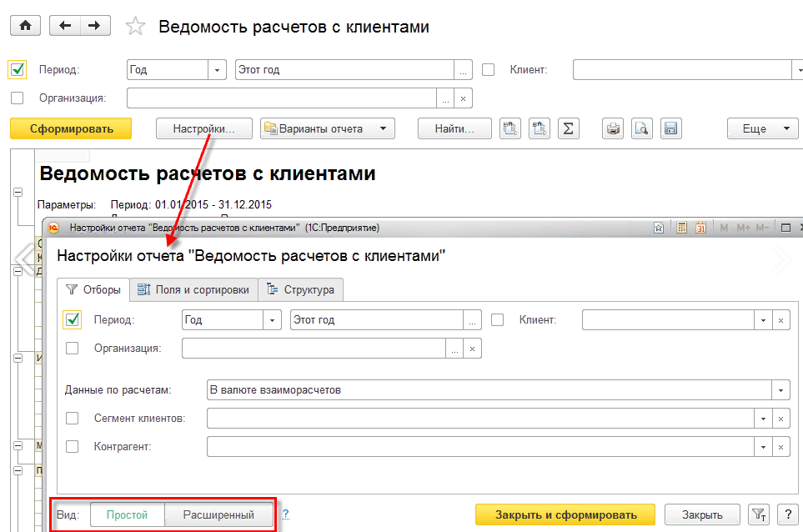Screen dimensions: 803x532
Task: Open the Структура tab
Action: tap(300, 289)
